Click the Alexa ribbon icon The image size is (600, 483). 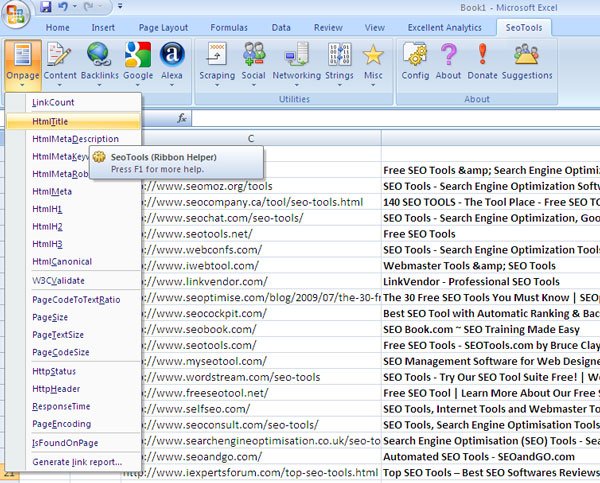point(172,54)
